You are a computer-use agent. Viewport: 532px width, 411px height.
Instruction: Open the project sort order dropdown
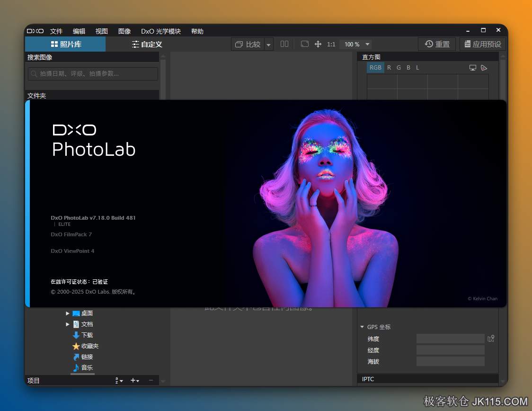coord(119,380)
